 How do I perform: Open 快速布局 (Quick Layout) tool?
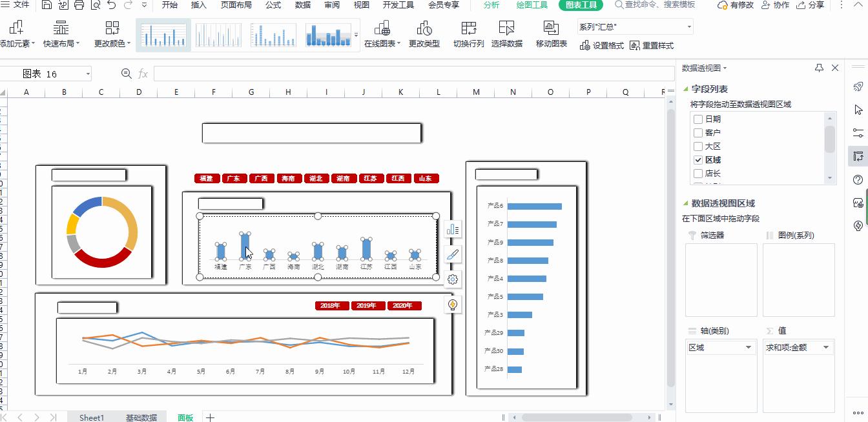click(61, 35)
